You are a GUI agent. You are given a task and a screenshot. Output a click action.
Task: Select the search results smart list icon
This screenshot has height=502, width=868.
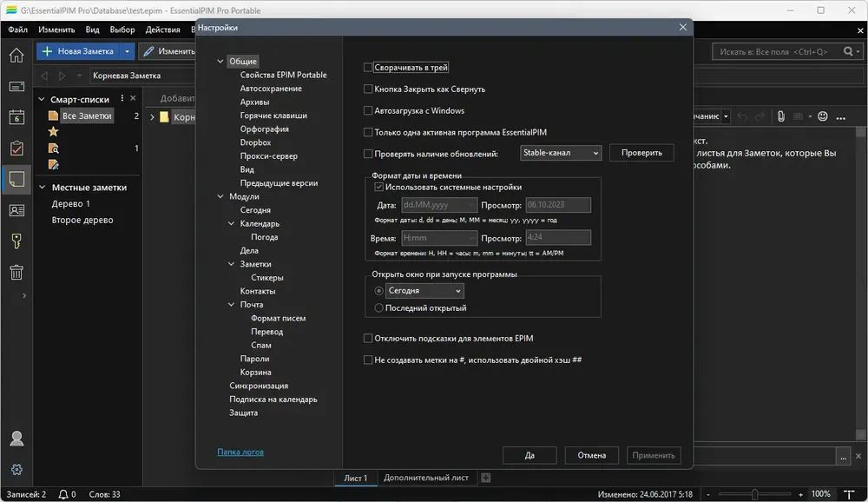(53, 148)
